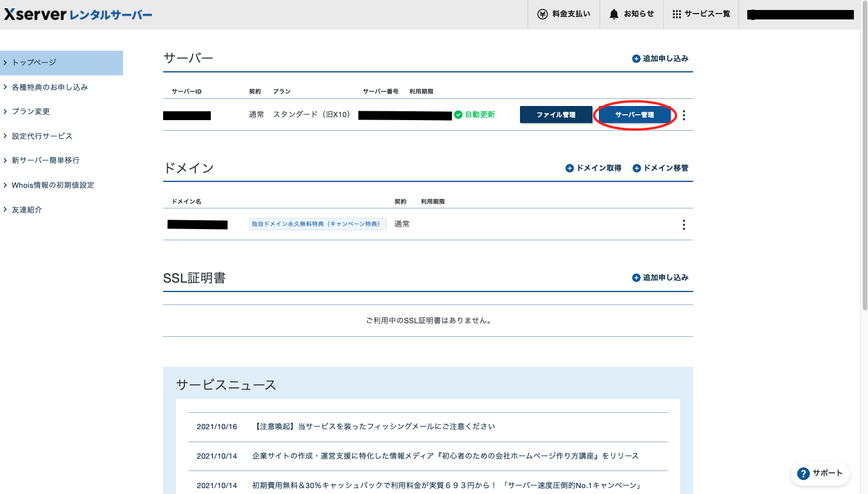Click the plus icon beside ドメイン移管
Viewport: 868px width, 494px height.
(x=637, y=168)
